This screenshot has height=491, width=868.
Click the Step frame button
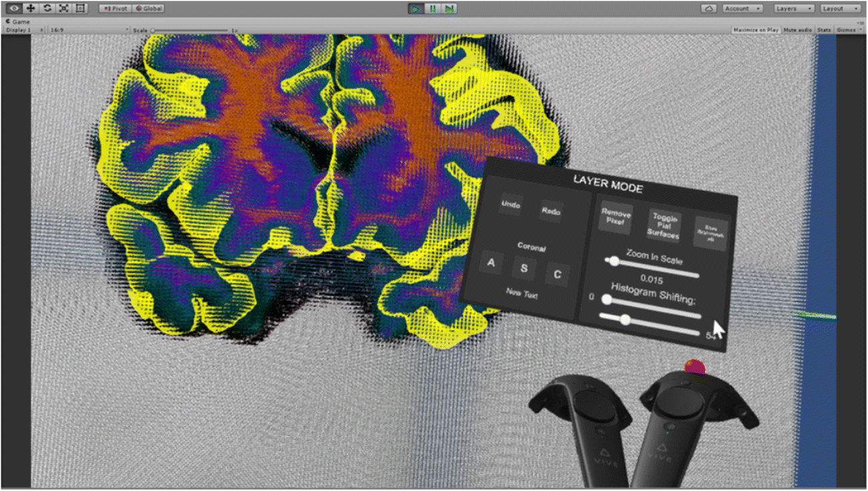click(x=450, y=9)
